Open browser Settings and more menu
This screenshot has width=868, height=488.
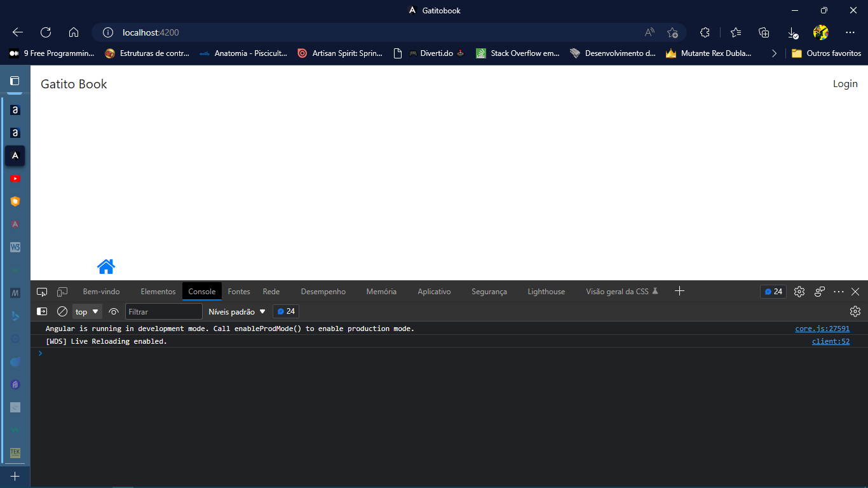click(x=850, y=32)
